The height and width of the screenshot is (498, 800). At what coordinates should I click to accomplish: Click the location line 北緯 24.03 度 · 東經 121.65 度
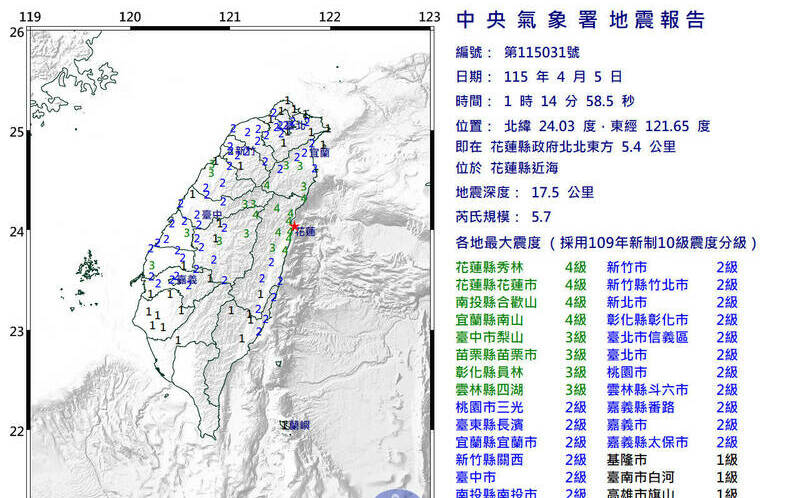[x=607, y=126]
